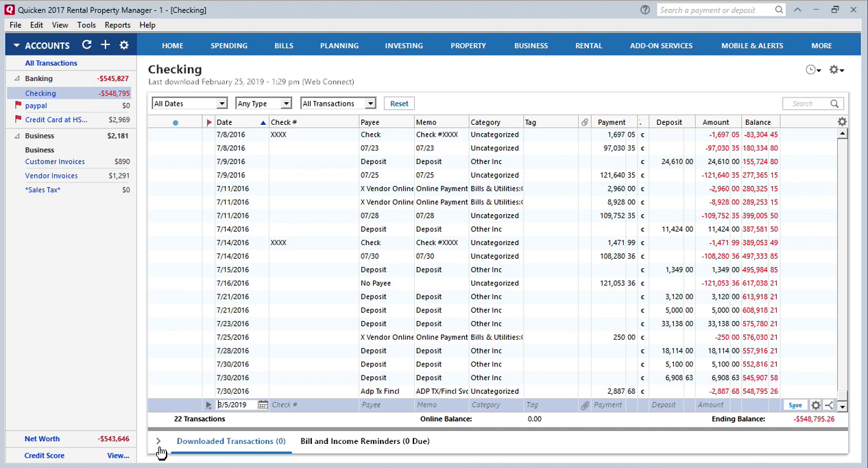Viewport: 868px width, 468px height.
Task: Expand the Downloaded Transactions pane chevron
Action: pos(158,441)
